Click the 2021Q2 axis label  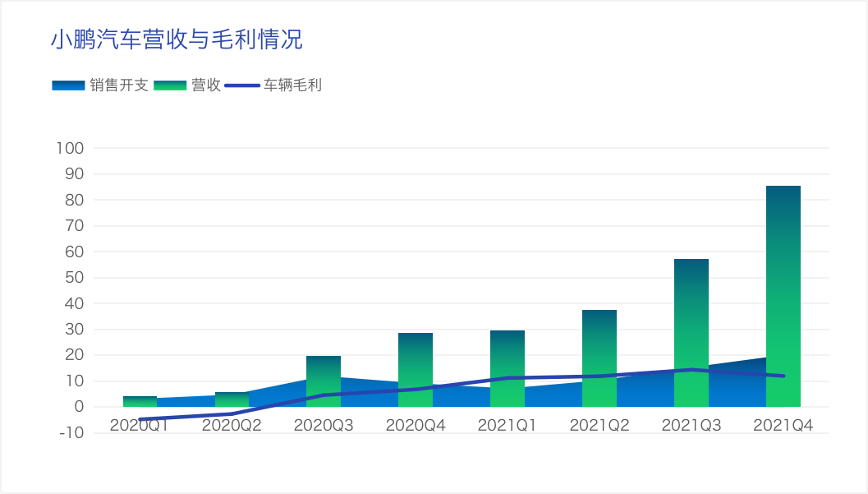coord(599,425)
